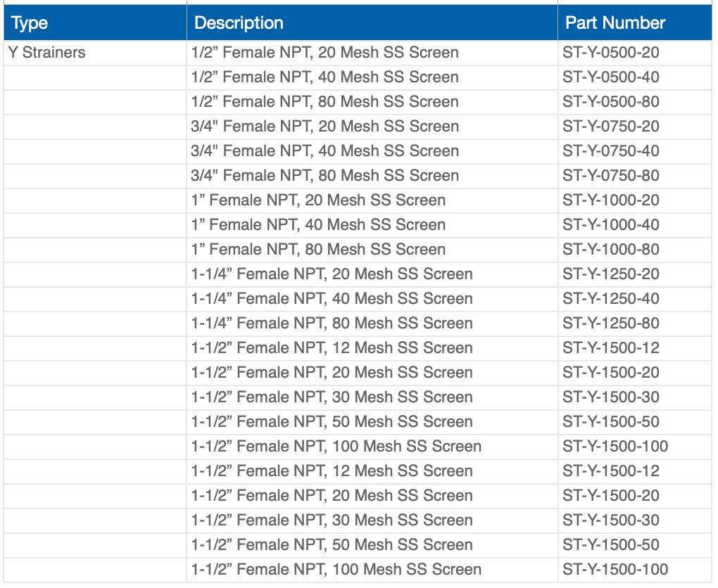Click part number ST-Y-1500-100
The height and width of the screenshot is (588, 718).
point(614,446)
